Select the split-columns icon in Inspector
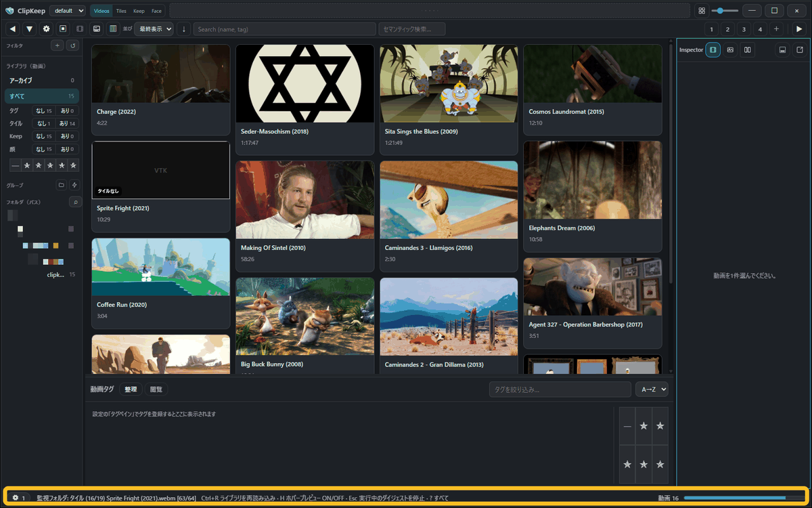 click(747, 49)
